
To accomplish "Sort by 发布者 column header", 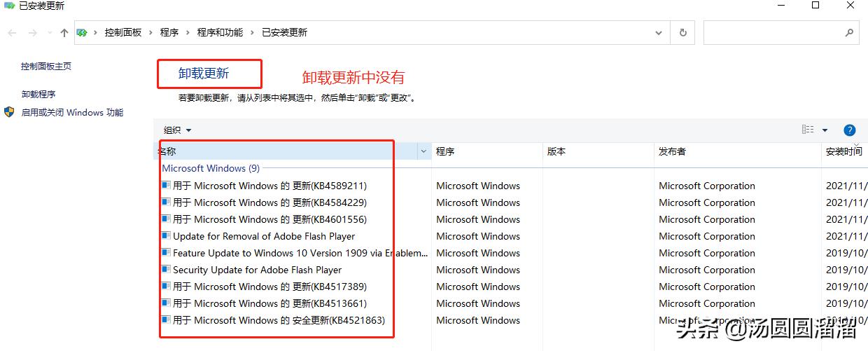I will tap(738, 151).
